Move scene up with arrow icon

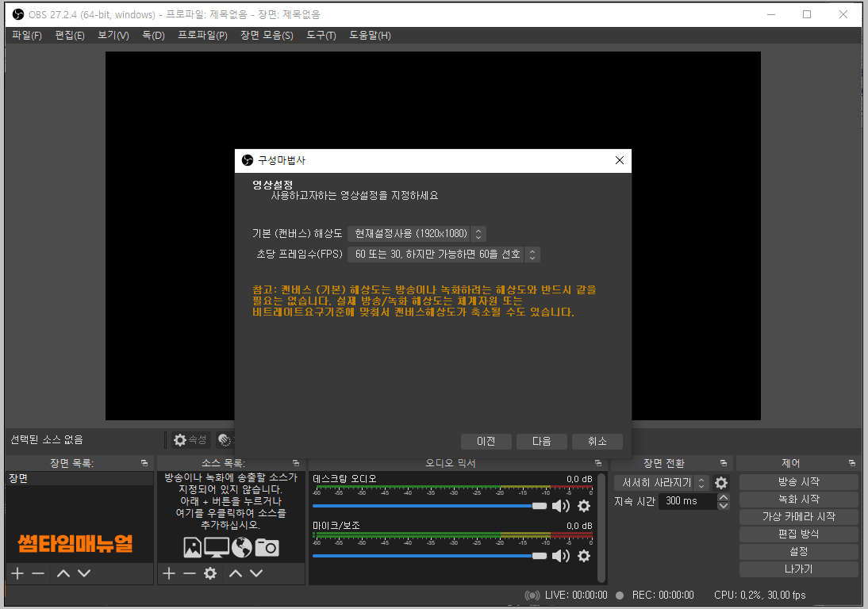[x=63, y=573]
